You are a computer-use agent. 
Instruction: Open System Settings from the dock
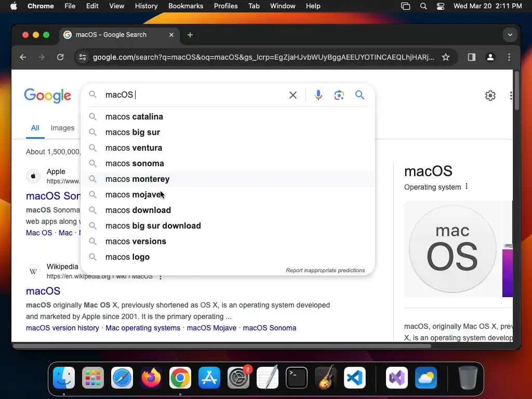pos(238,378)
